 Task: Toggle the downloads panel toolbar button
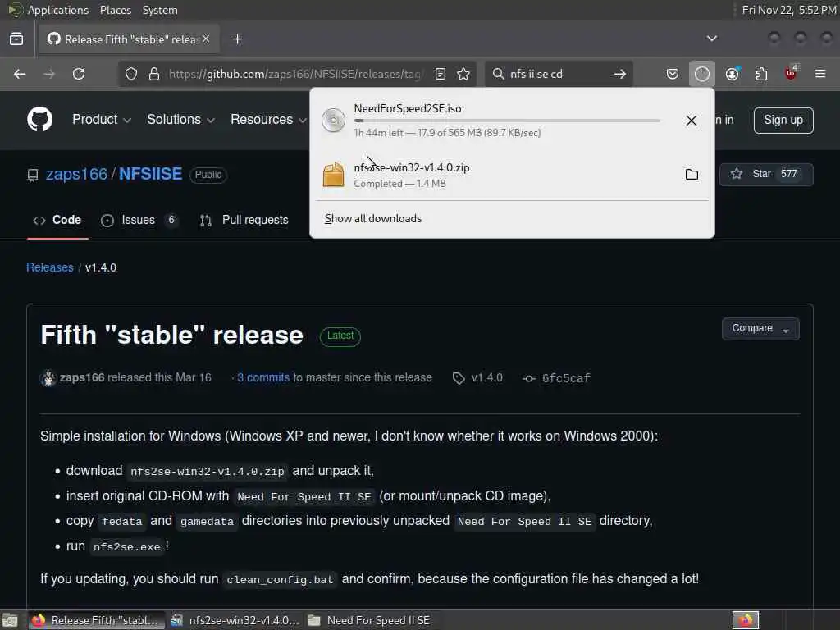702,74
